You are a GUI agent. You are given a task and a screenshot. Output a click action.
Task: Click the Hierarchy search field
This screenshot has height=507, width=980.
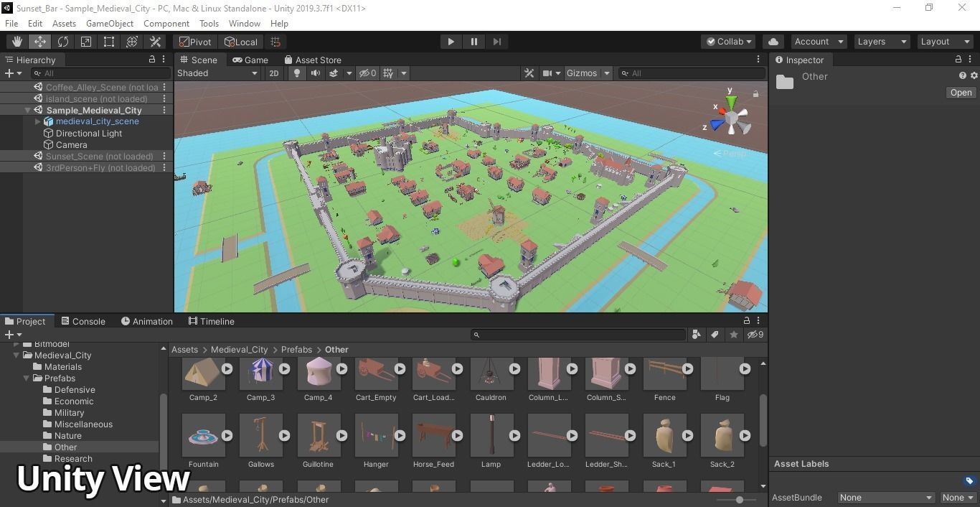(100, 73)
